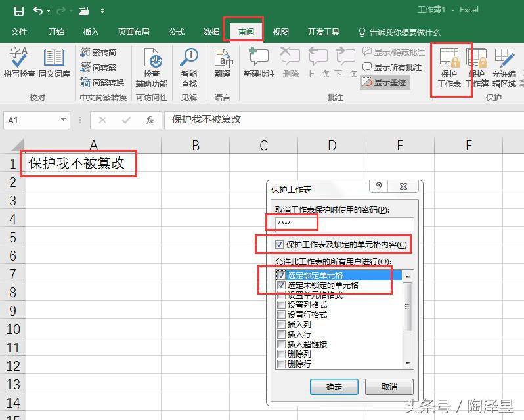Click the formula bar cancel X icon
This screenshot has width=524, height=420.
click(102, 120)
